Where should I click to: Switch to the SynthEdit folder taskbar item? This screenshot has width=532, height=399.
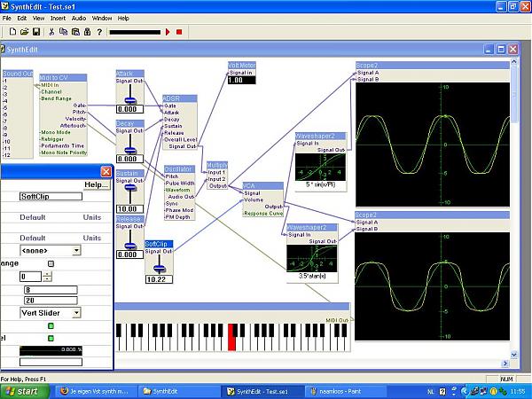(179, 392)
